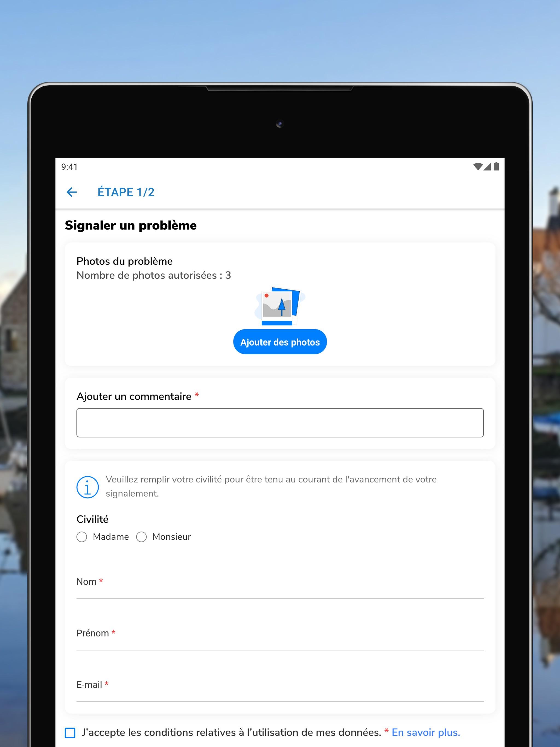
Task: Tap the battery status icon
Action: tap(496, 167)
